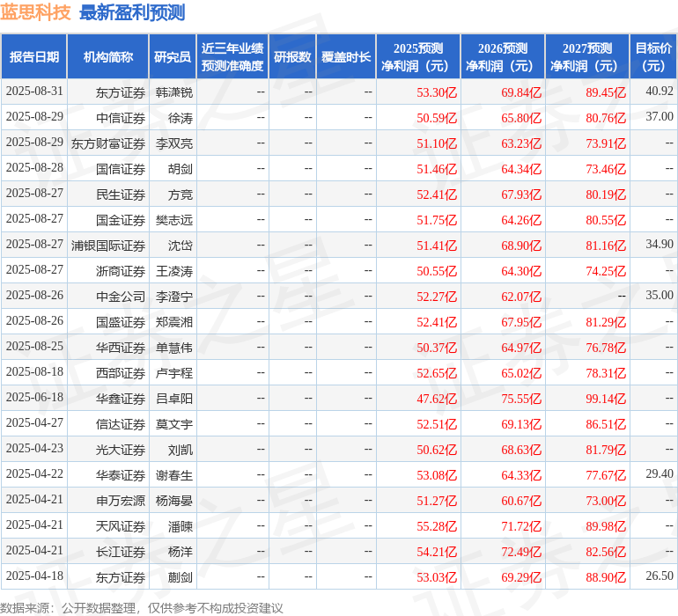
Task: Select the date 2025-06-18 cell
Action: point(34,397)
